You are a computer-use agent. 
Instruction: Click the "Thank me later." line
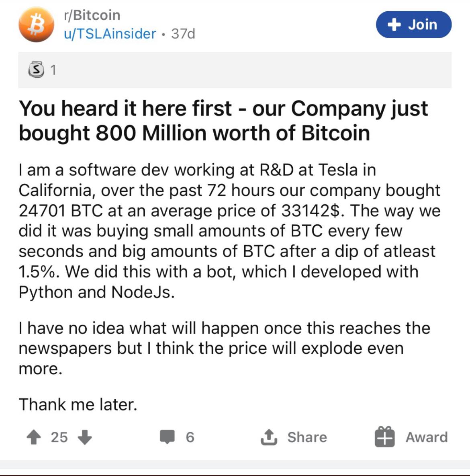[x=78, y=404]
